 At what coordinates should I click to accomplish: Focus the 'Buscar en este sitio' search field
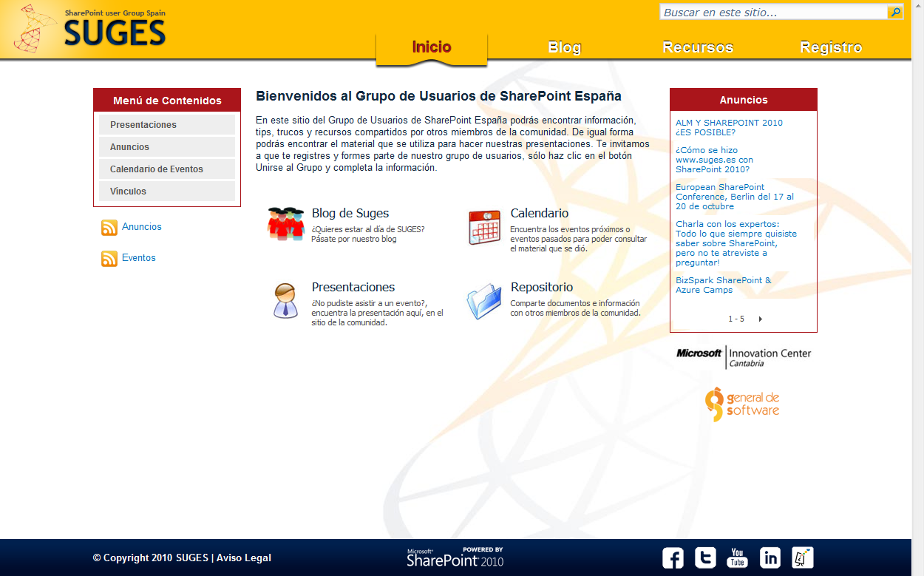coord(772,13)
